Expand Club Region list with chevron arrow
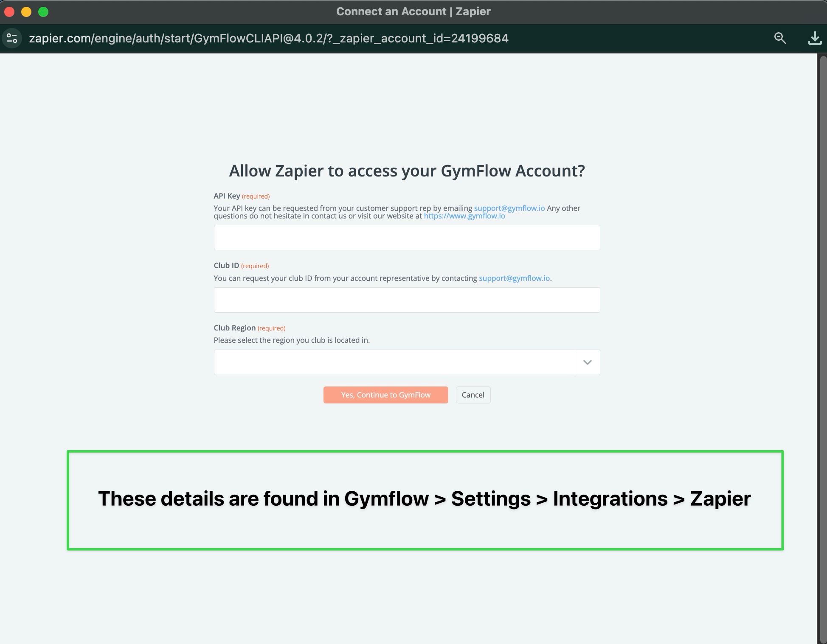This screenshot has width=827, height=644. click(588, 362)
